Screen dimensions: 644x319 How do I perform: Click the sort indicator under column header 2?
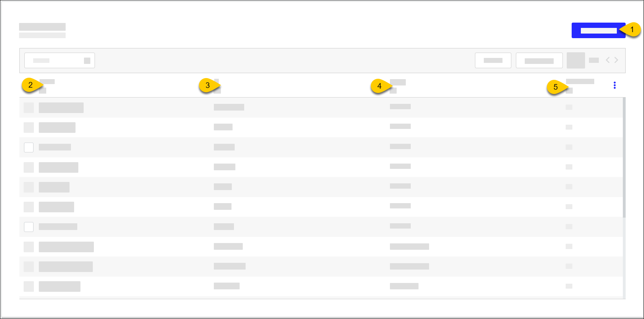point(42,91)
